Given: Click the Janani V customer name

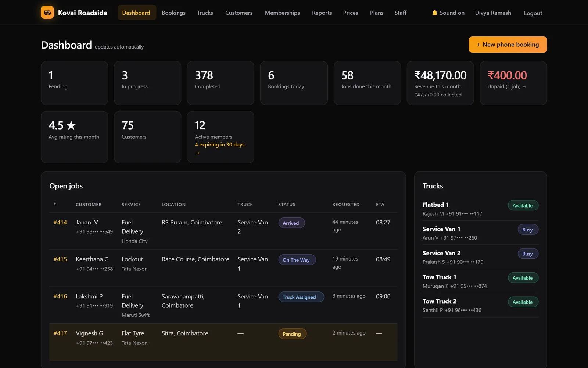Looking at the screenshot, I should 87,222.
